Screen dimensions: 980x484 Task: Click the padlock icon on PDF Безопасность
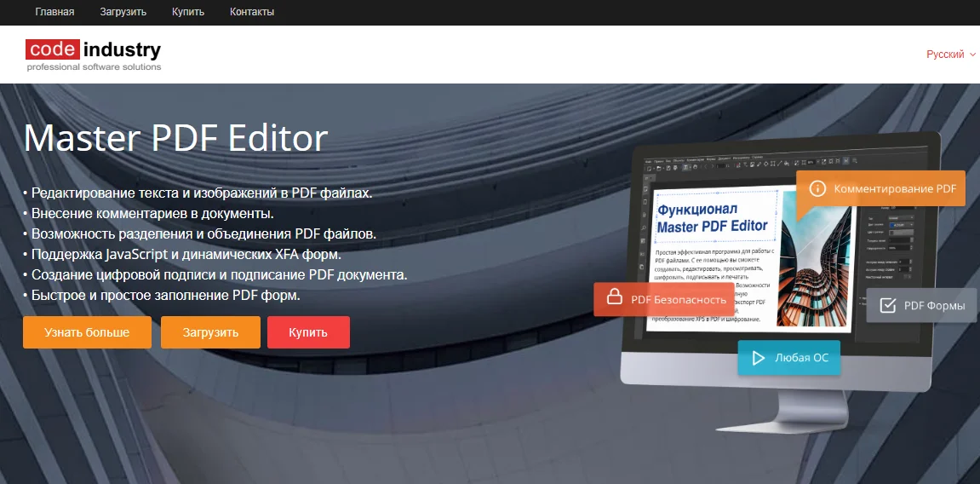[x=613, y=298]
